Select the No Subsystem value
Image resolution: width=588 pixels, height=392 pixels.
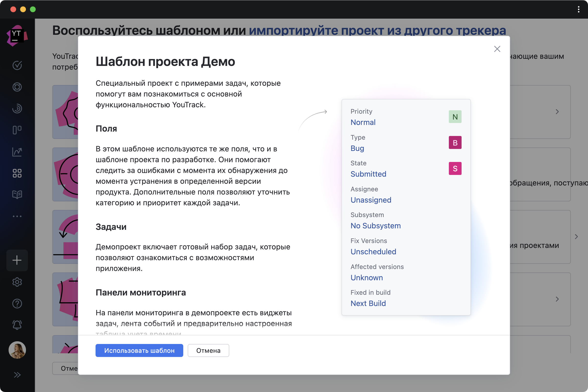click(376, 226)
